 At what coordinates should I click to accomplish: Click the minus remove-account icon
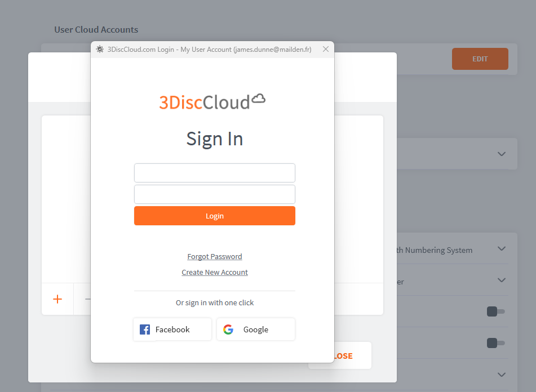click(x=87, y=299)
